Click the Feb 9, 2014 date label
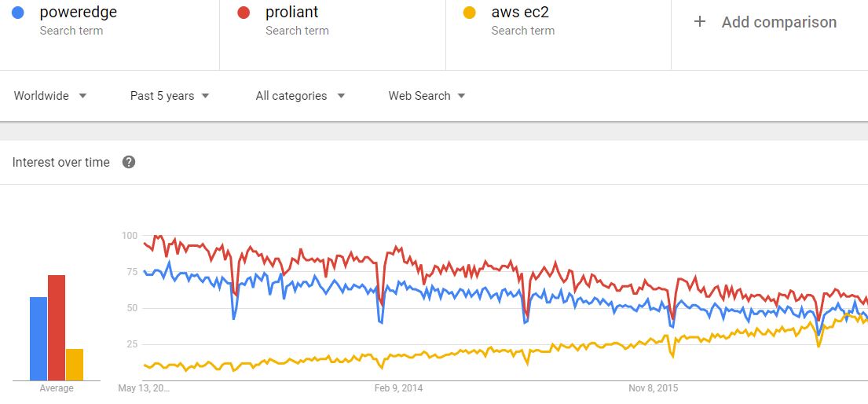The image size is (868, 404). tap(398, 388)
